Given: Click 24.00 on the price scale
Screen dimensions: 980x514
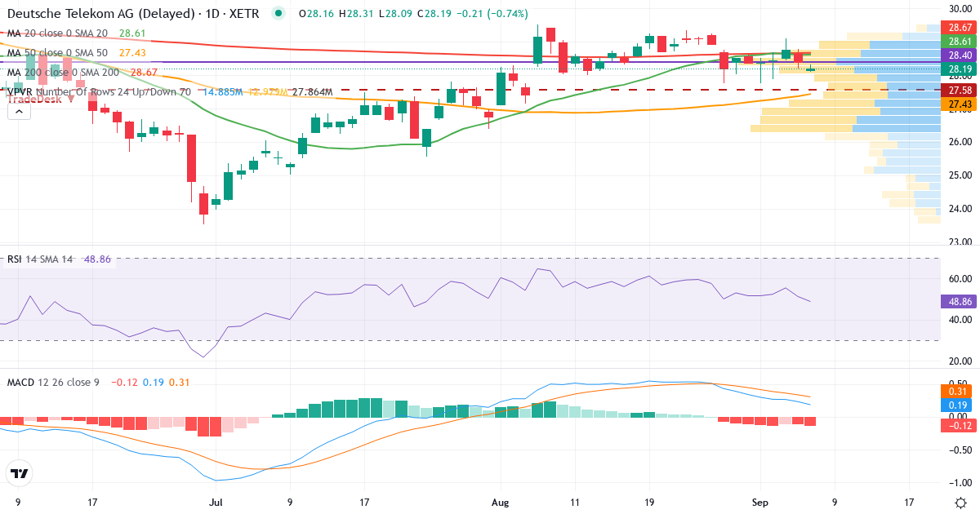Looking at the screenshot, I should coord(960,209).
